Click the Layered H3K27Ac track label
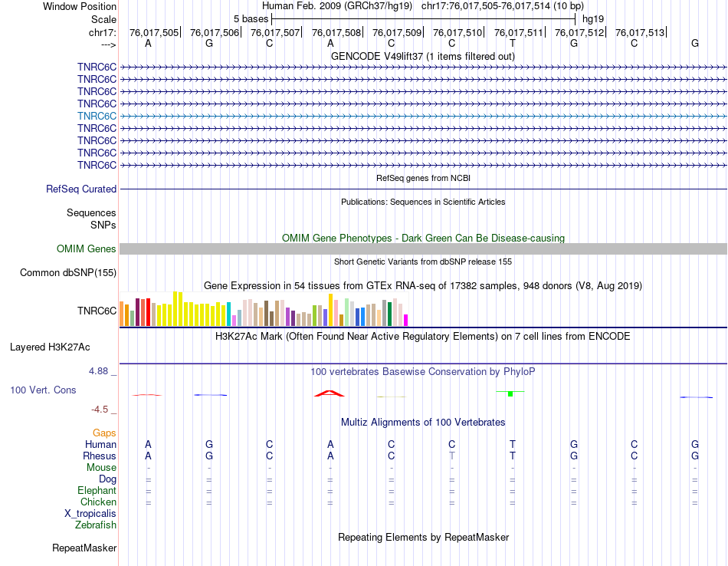728x566 pixels. [50, 347]
